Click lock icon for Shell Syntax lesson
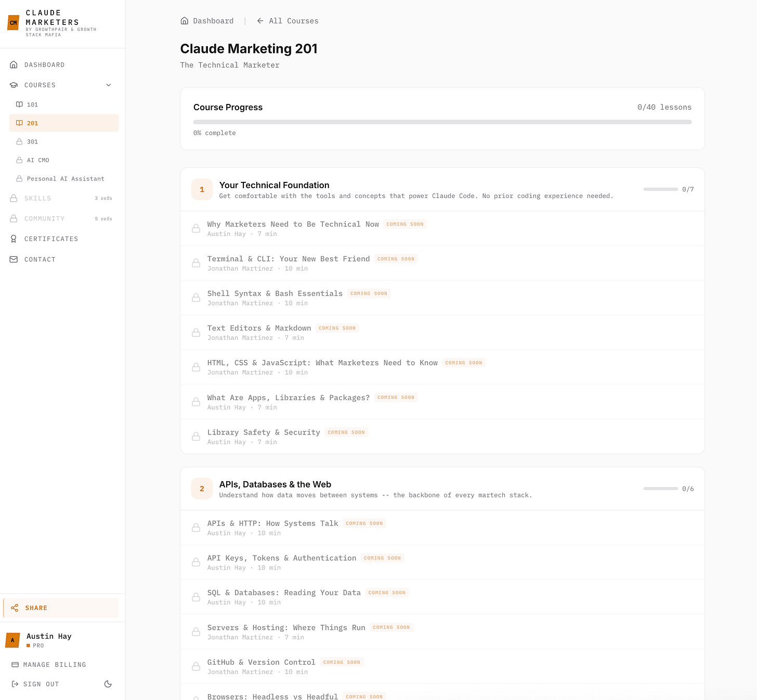Screen dimensions: 757x700 196,298
